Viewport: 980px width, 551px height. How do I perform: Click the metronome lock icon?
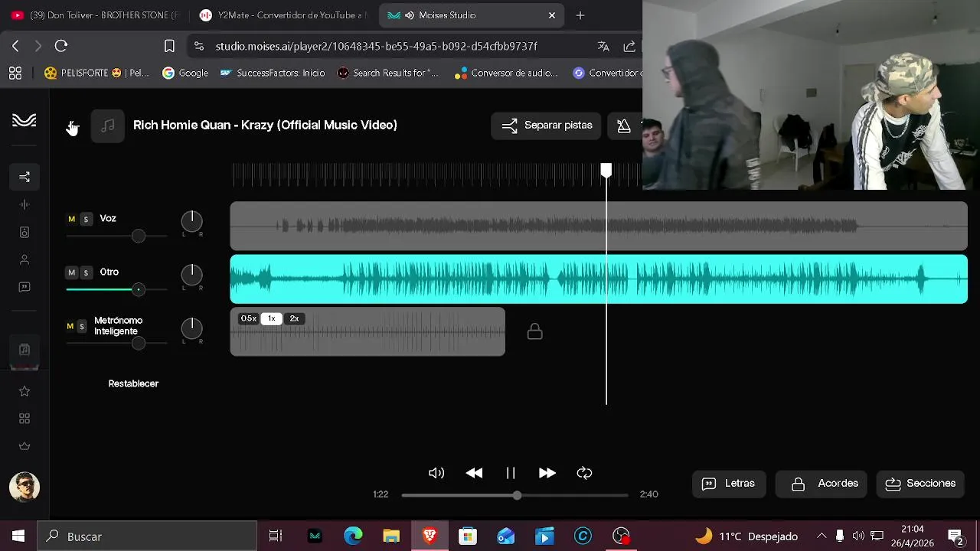click(x=535, y=331)
